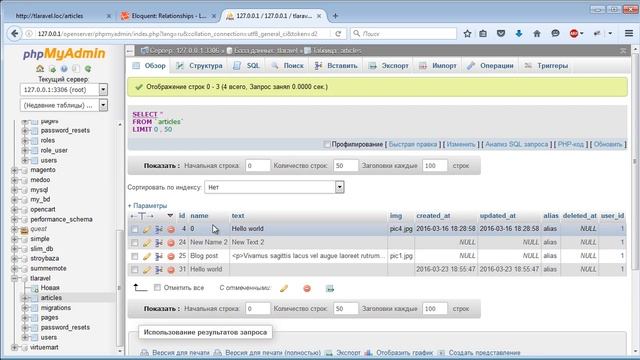Reload navigation panel with green refresh icon
Image resolution: width=640 pixels, height=360 pixels.
88,69
